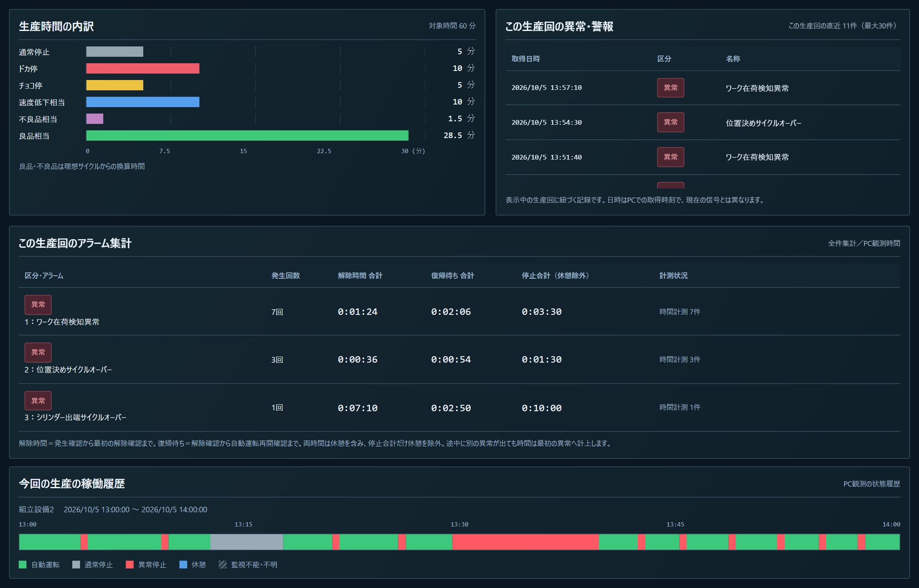Click the blue 速度低下相当 bar
Viewport: 919px width, 588px height.
143,102
